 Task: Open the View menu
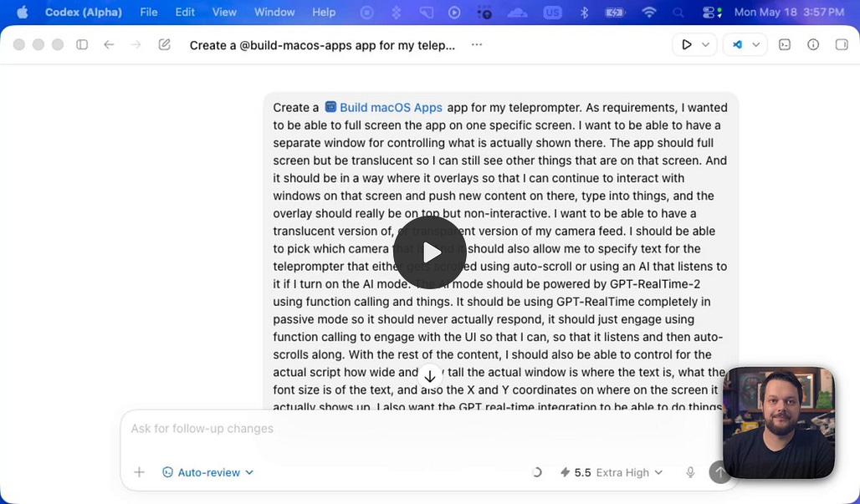(x=223, y=12)
